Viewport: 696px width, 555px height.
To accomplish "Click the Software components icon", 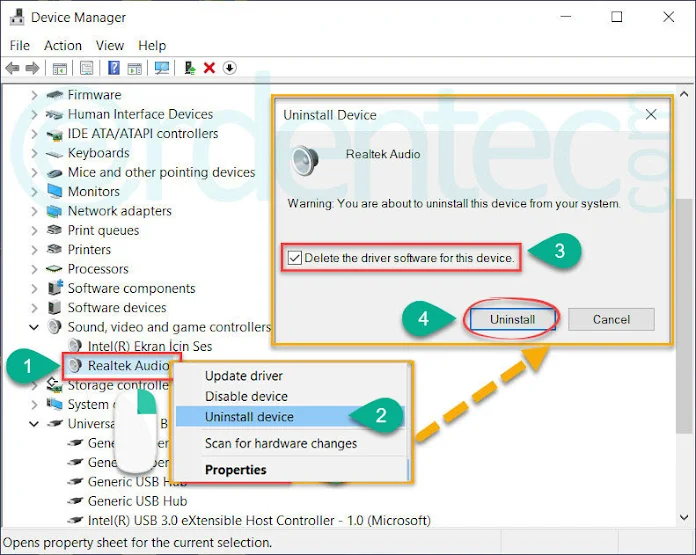I will pyautogui.click(x=55, y=288).
